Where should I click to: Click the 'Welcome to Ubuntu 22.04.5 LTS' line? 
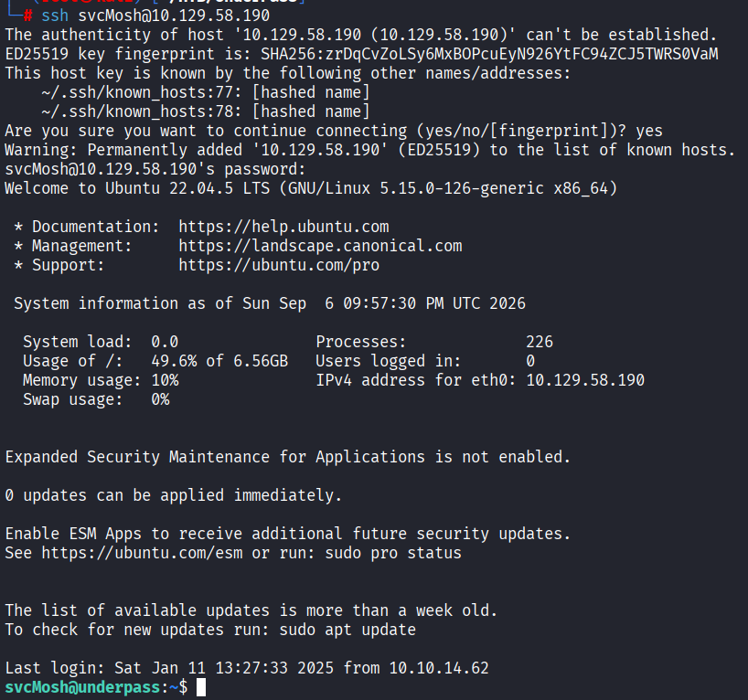[x=311, y=188]
